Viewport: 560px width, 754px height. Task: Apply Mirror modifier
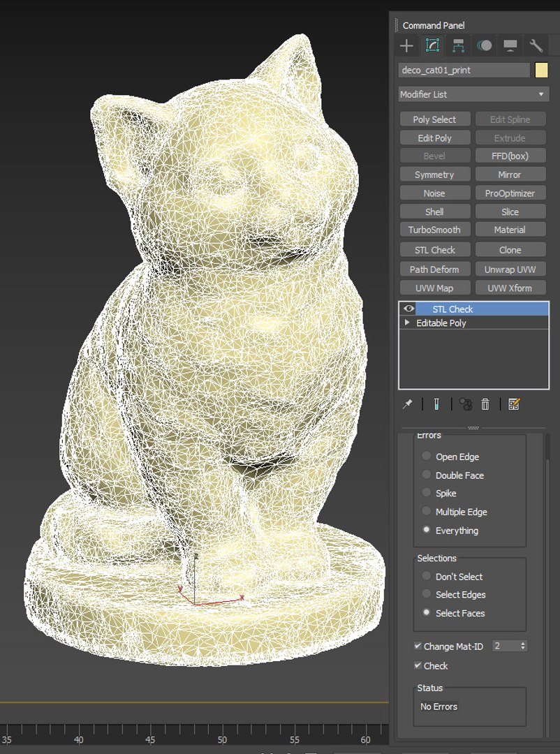[x=510, y=175]
